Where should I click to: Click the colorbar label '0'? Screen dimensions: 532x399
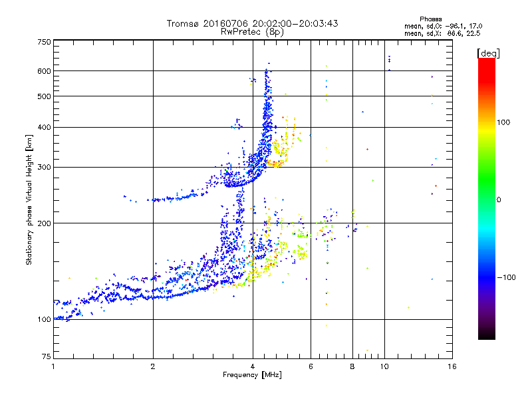pyautogui.click(x=499, y=200)
